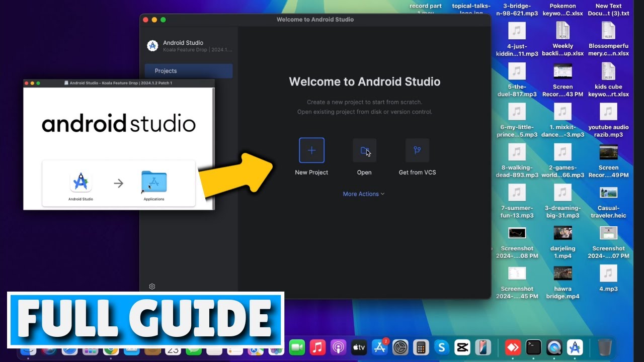
Task: Click the '2-games-world...66.mp3' file label
Action: [562, 171]
